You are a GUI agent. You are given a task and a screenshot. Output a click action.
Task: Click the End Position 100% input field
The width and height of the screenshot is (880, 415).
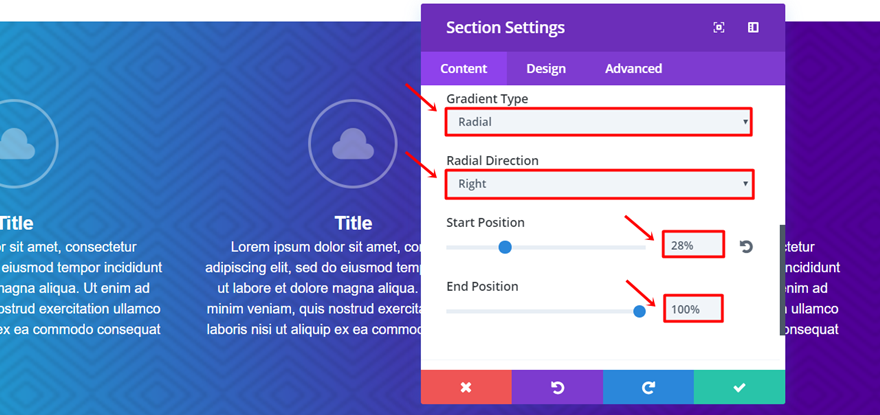click(693, 309)
